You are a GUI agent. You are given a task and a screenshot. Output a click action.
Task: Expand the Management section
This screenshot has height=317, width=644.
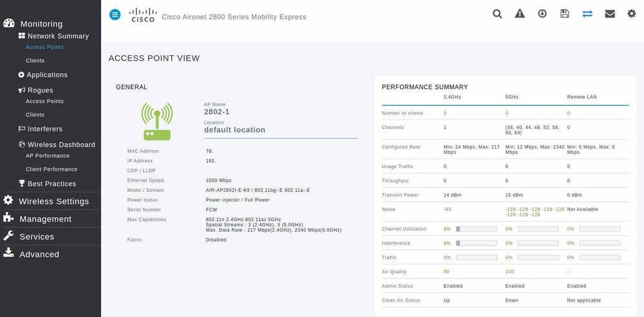pos(45,218)
